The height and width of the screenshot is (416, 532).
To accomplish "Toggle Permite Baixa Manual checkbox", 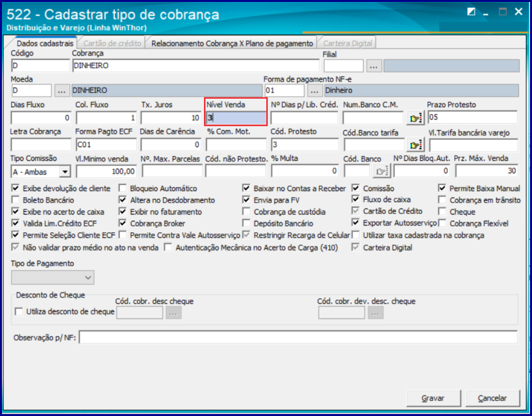I will tap(442, 188).
